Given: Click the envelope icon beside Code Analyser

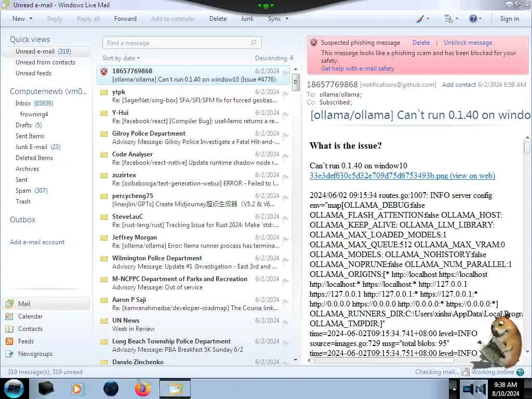Looking at the screenshot, I should click(104, 155).
